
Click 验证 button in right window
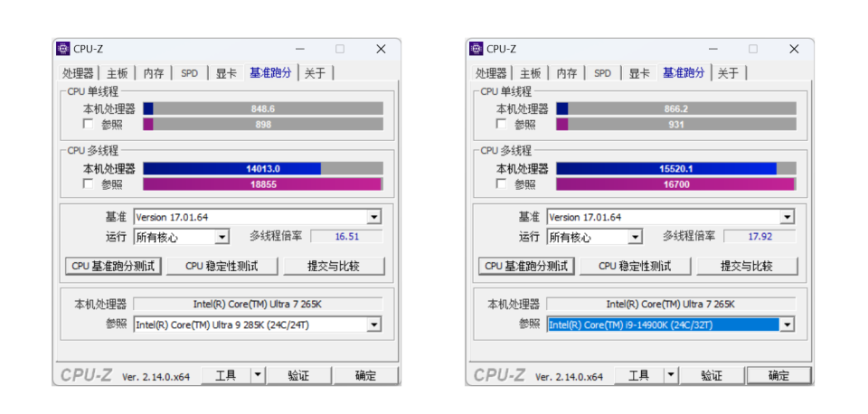712,375
